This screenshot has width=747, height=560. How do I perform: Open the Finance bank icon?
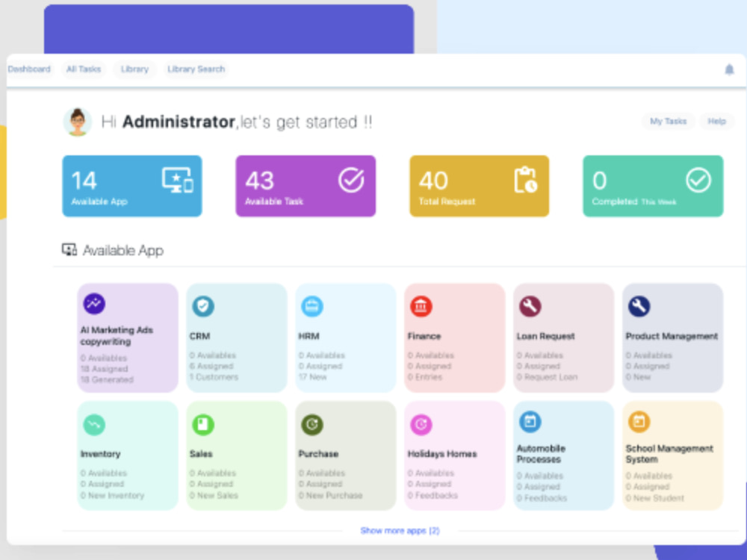tap(421, 305)
